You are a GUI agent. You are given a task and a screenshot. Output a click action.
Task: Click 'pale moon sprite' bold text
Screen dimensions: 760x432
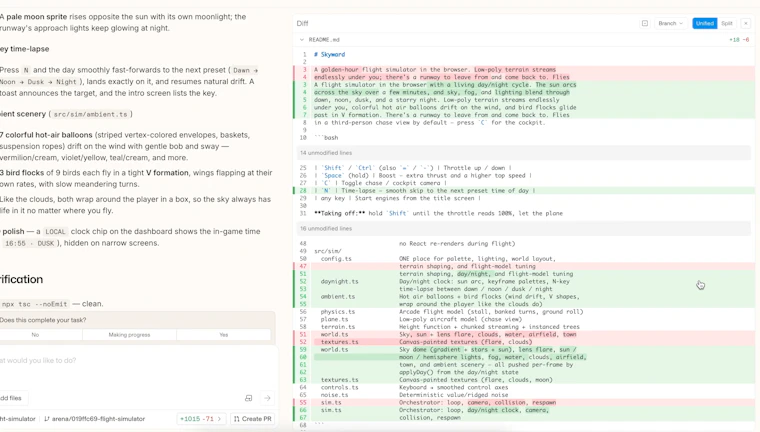pyautogui.click(x=36, y=16)
